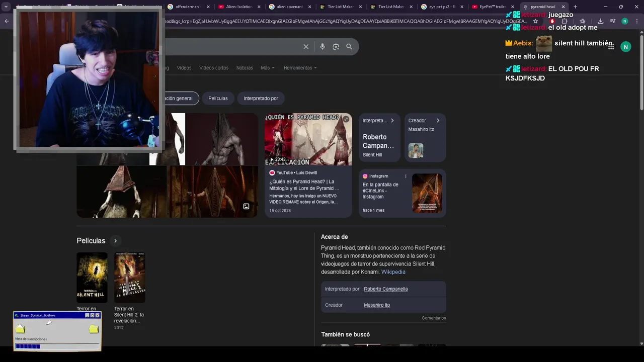Open the Masahiro Ito link in Creador row
The image size is (644, 362).
[x=377, y=305]
